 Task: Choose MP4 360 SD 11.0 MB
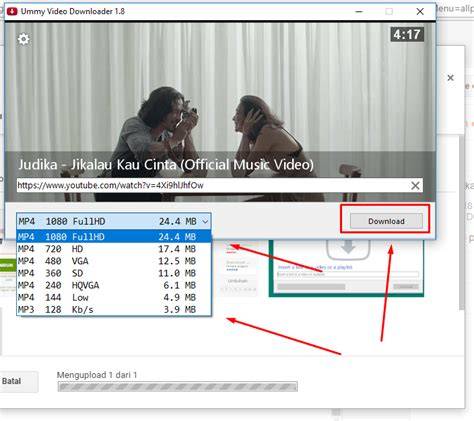[x=114, y=273]
